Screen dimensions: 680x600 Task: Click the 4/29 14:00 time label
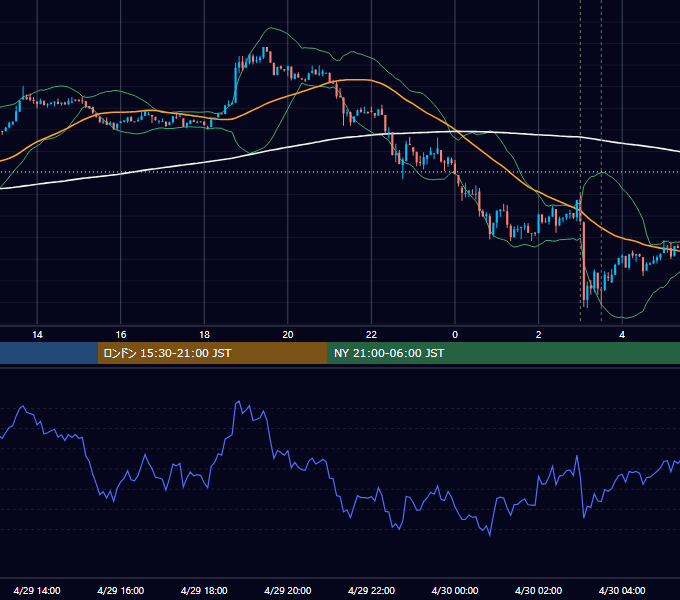(x=37, y=590)
